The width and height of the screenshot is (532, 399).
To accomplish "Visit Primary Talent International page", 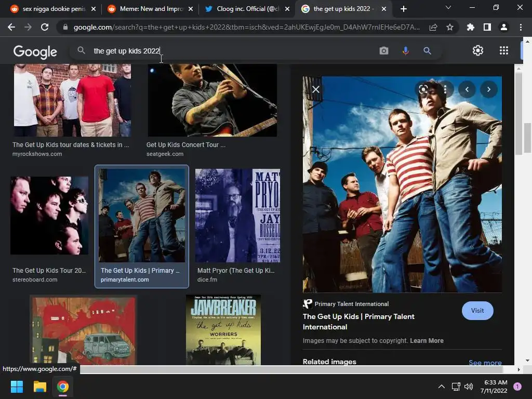I will coord(477,311).
